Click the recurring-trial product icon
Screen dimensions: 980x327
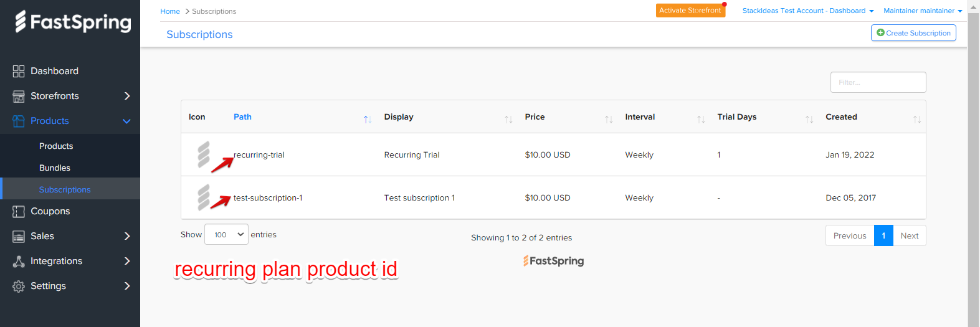pyautogui.click(x=204, y=154)
